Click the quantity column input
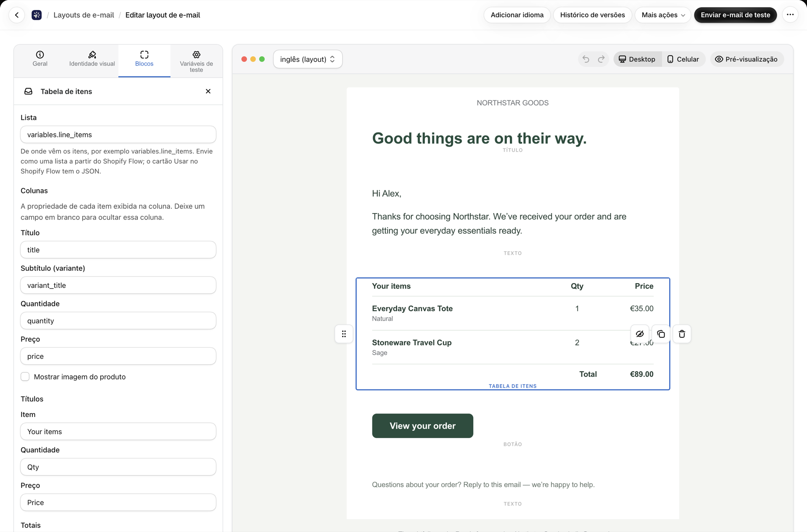 118,321
